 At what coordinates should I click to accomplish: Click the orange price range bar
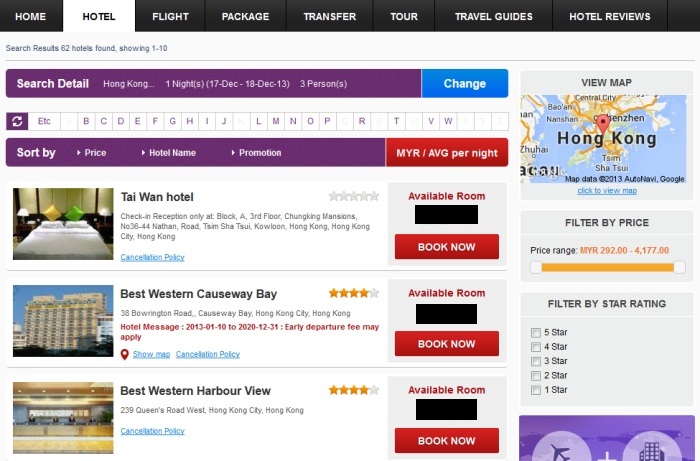click(608, 267)
